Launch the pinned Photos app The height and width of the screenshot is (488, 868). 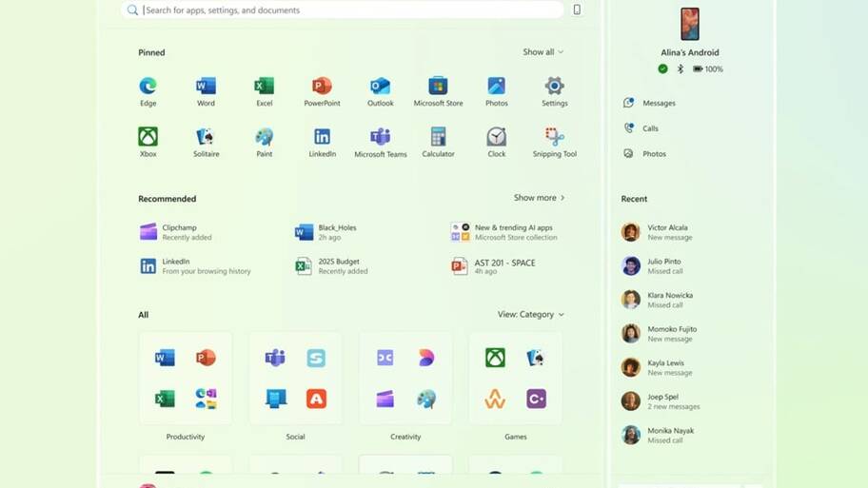pyautogui.click(x=497, y=91)
